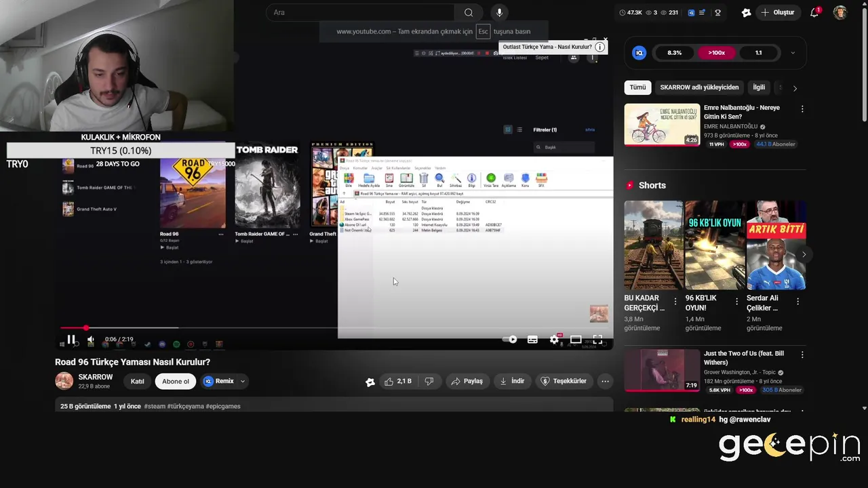Select the İlgili filter chip
The width and height of the screenshot is (868, 488).
point(759,87)
